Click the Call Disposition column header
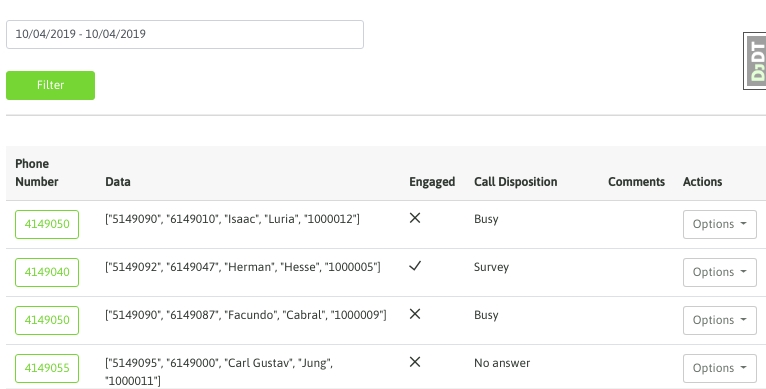This screenshot has width=766, height=389. click(515, 182)
